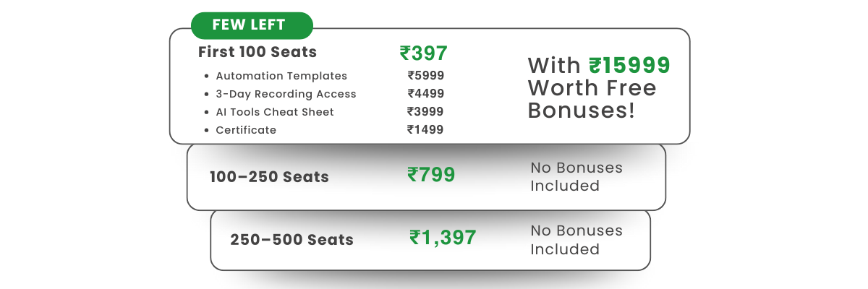Click the 3-Day Recording Access item
Viewport: 868px width, 289px height.
point(286,94)
